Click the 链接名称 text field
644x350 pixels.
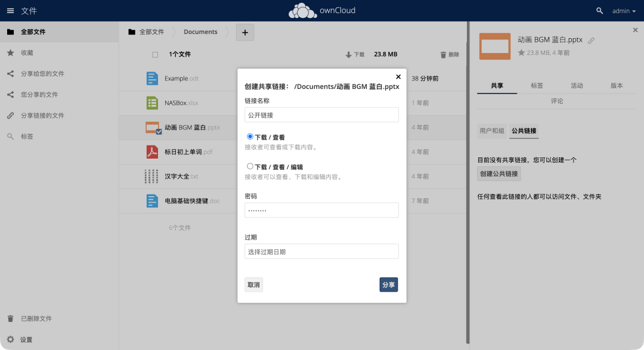click(321, 115)
